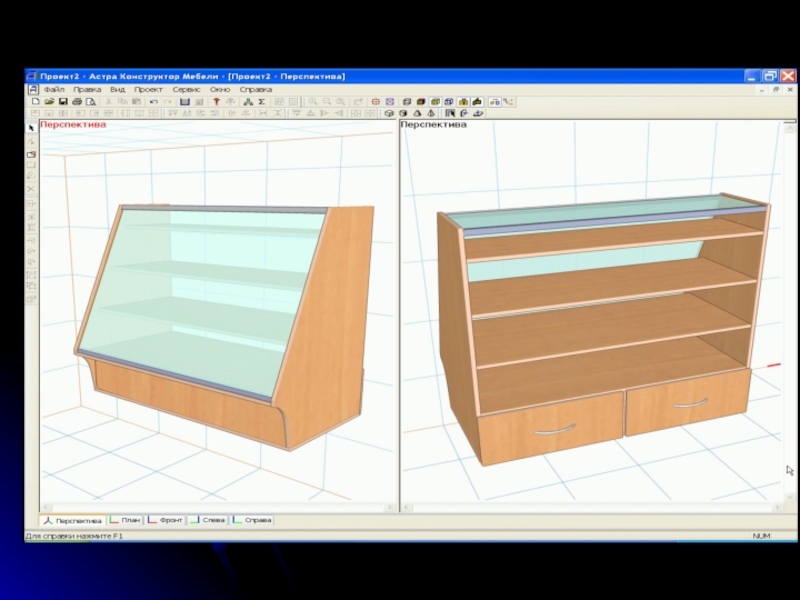The height and width of the screenshot is (600, 800).
Task: Click the red pin icon in toolbar
Action: (x=216, y=102)
